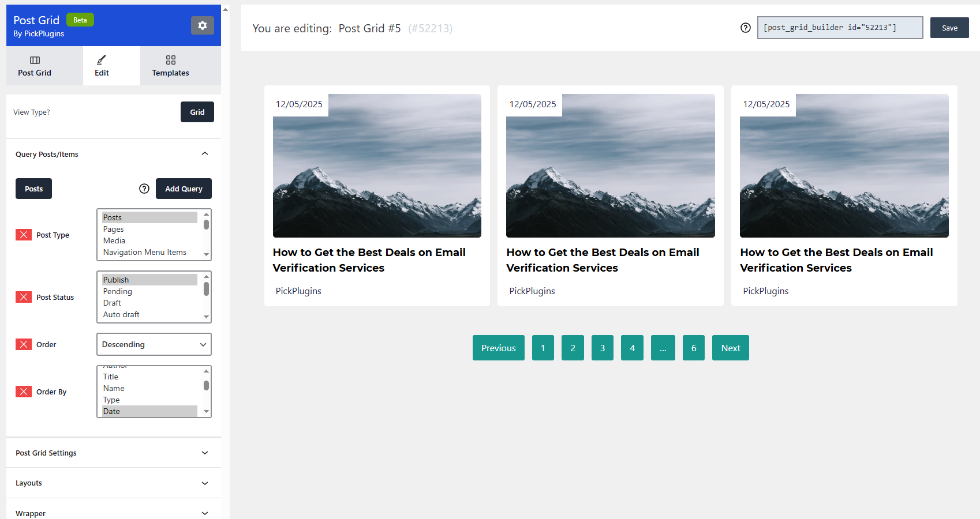Remove the Post Status query parameter
Screen dimensions: 980x519
pyautogui.click(x=24, y=297)
